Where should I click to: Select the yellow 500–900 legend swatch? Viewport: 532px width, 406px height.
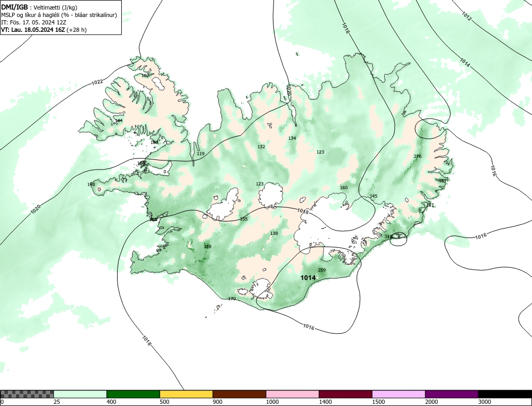click(186, 394)
